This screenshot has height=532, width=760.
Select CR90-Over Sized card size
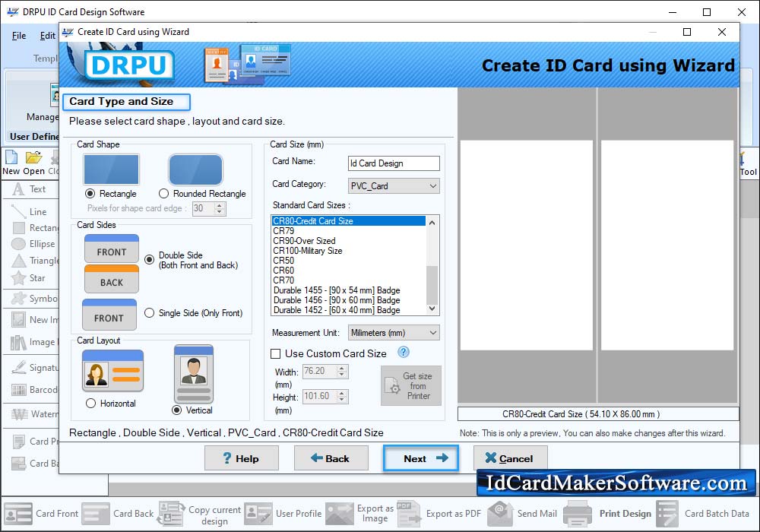point(349,241)
